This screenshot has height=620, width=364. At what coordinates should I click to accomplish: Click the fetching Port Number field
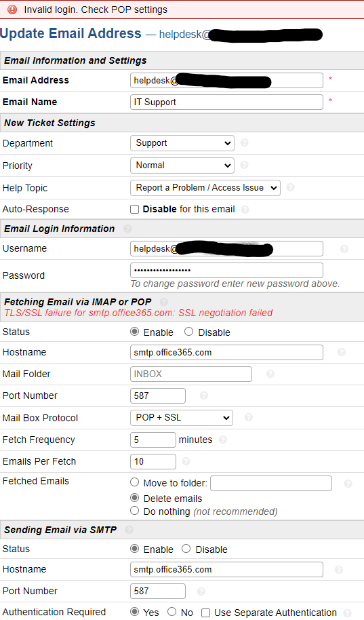tap(158, 395)
